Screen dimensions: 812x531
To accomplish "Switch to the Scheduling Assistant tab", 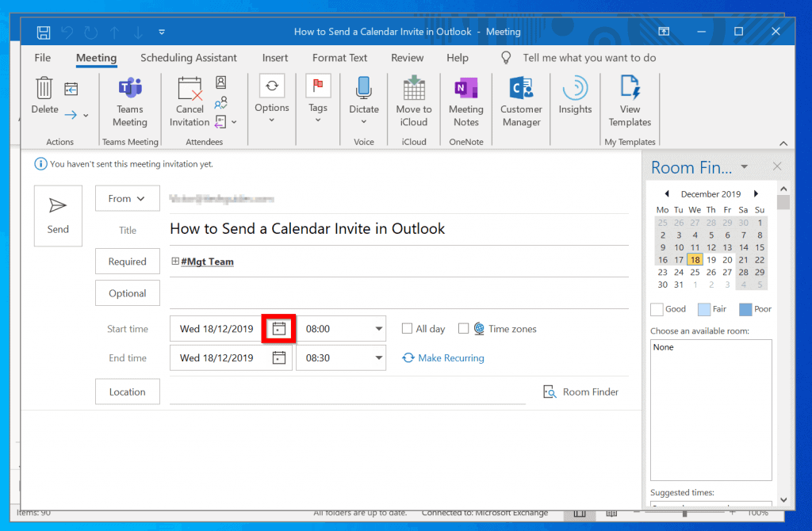I will [x=189, y=58].
